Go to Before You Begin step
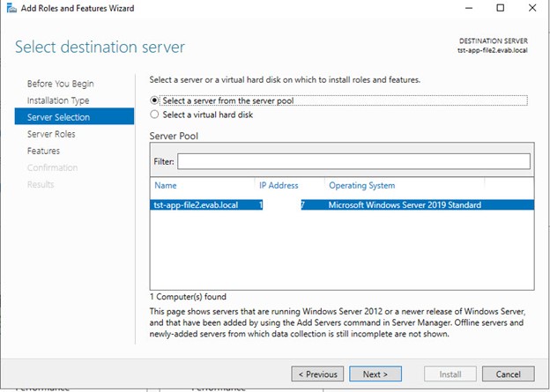The height and width of the screenshot is (392, 550). pyautogui.click(x=60, y=84)
